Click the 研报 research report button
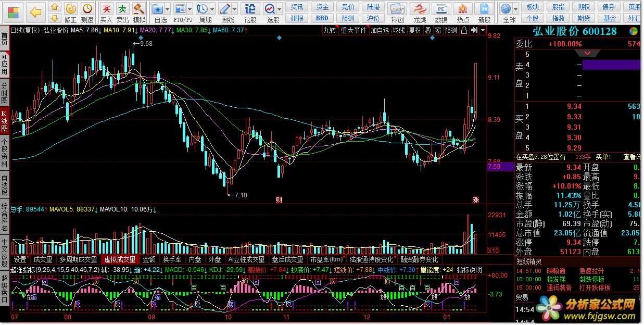 coord(297,18)
